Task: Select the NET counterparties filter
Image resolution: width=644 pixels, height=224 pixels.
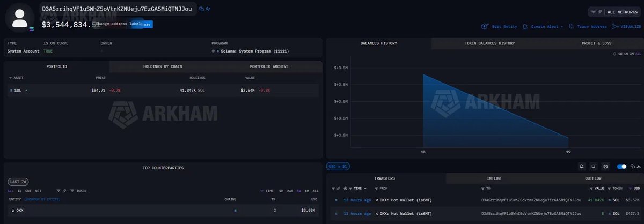Action: (x=38, y=191)
